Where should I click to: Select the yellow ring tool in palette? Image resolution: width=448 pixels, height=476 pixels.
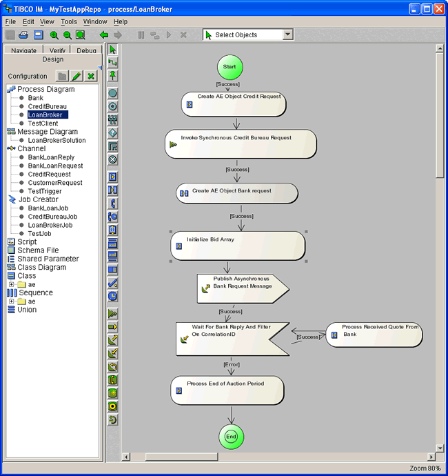point(113,406)
